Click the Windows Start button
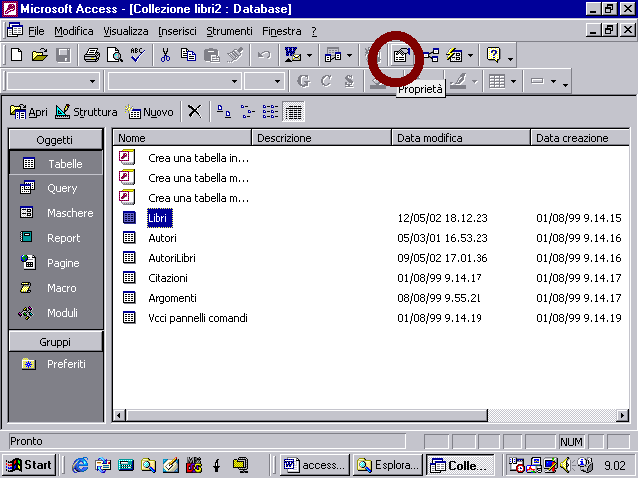This screenshot has width=638, height=478. pos(29,465)
